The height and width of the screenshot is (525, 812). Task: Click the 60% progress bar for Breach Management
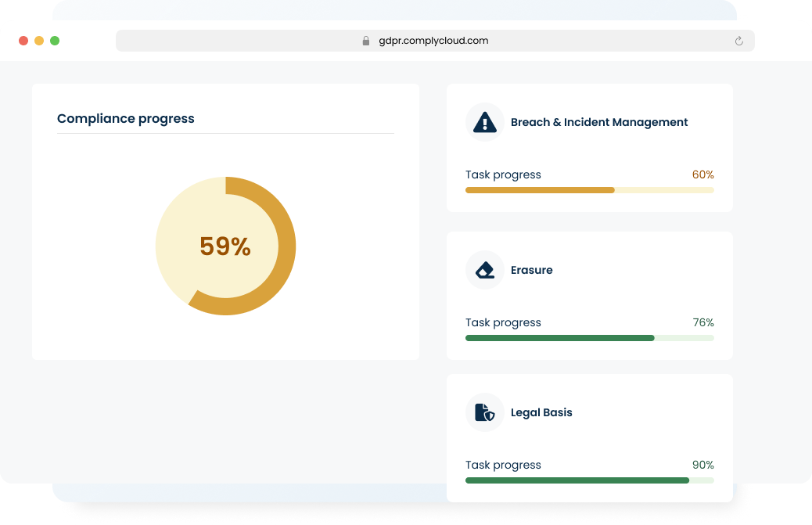pos(589,189)
